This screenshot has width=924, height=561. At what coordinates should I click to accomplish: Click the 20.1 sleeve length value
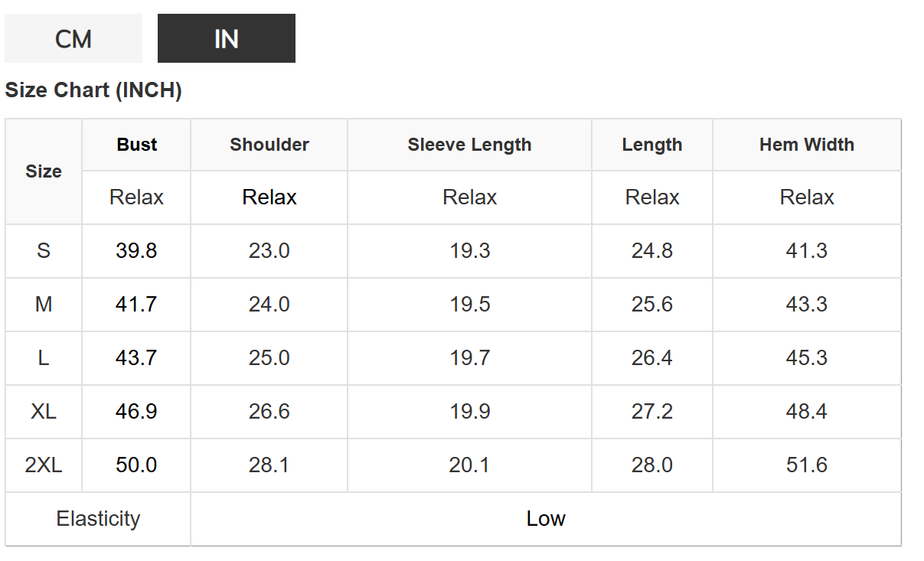(x=469, y=465)
